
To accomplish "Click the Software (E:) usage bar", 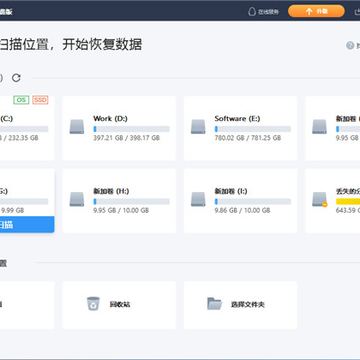I will (253, 129).
